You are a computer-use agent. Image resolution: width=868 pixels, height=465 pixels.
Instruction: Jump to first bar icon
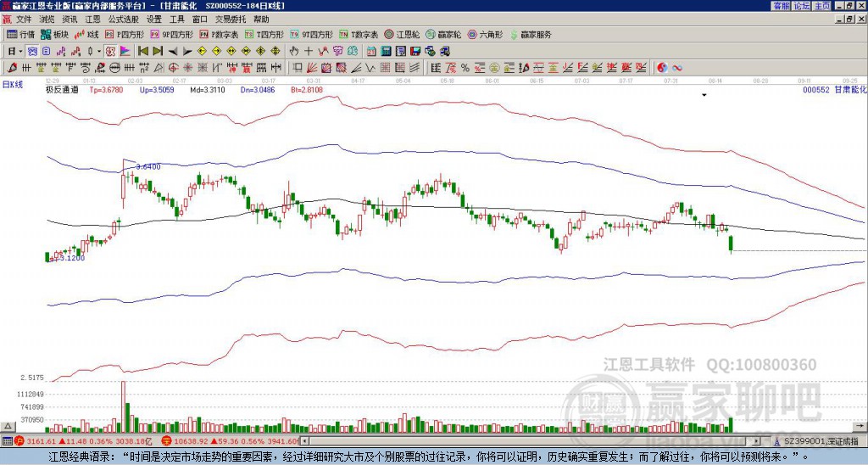tap(142, 52)
